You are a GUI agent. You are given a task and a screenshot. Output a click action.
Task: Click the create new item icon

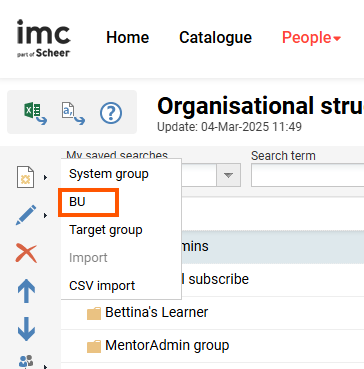25,177
